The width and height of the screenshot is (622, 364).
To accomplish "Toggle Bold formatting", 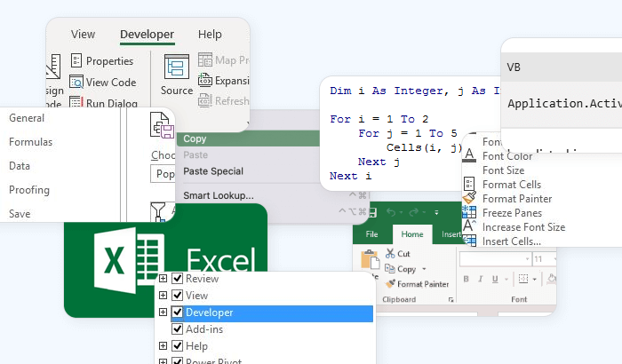I will (x=466, y=279).
